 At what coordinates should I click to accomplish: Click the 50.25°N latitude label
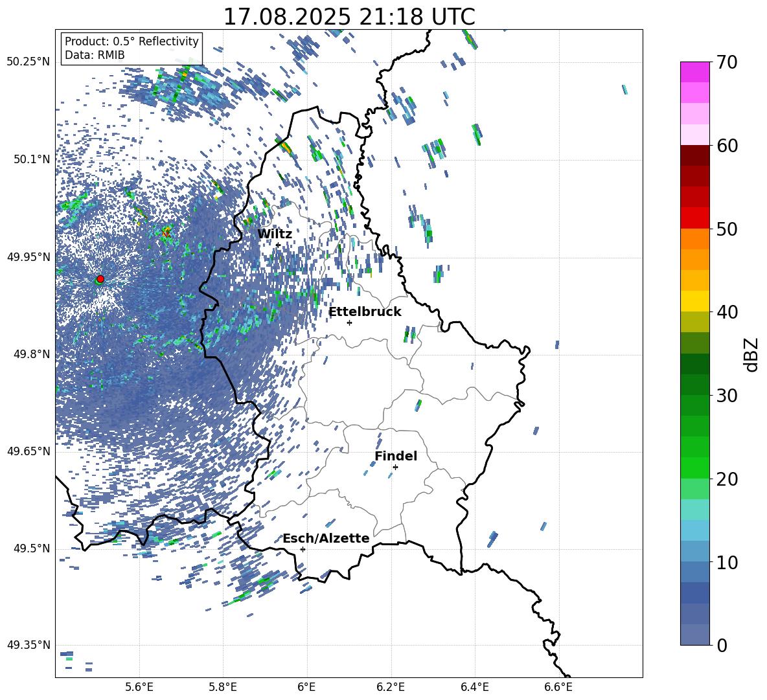[29, 62]
